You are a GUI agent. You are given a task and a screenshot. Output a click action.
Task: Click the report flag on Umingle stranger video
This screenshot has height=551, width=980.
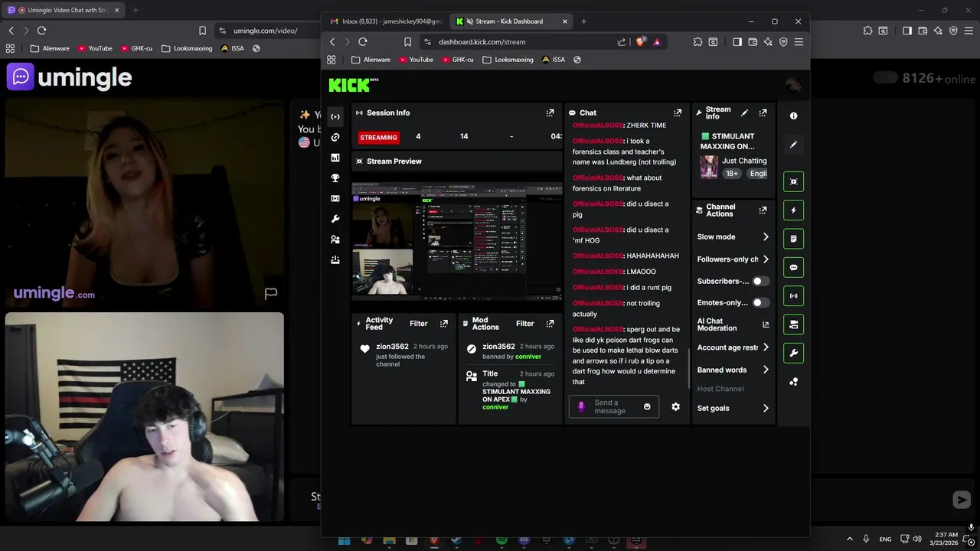(270, 293)
